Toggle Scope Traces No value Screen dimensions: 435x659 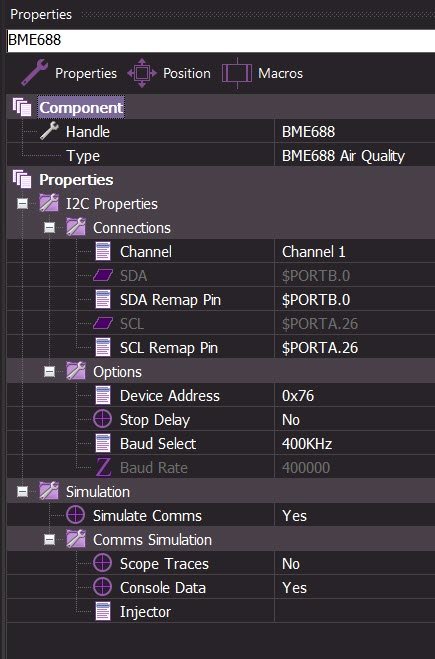tap(354, 564)
